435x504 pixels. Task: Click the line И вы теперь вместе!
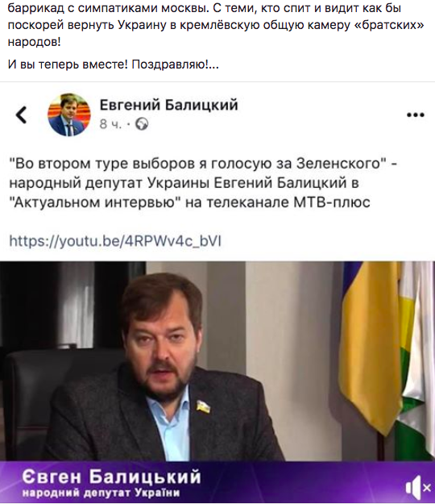68,65
